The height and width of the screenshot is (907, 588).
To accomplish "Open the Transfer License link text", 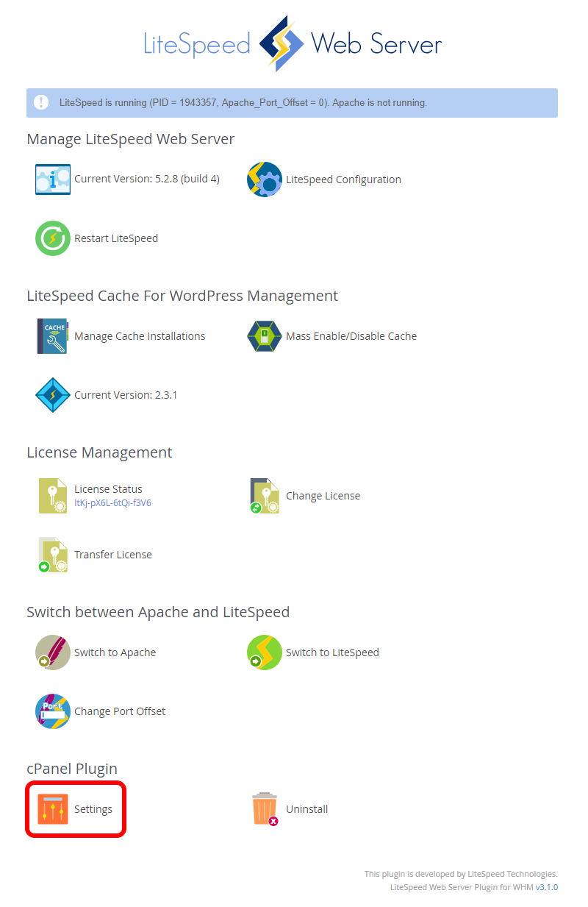I will point(113,555).
